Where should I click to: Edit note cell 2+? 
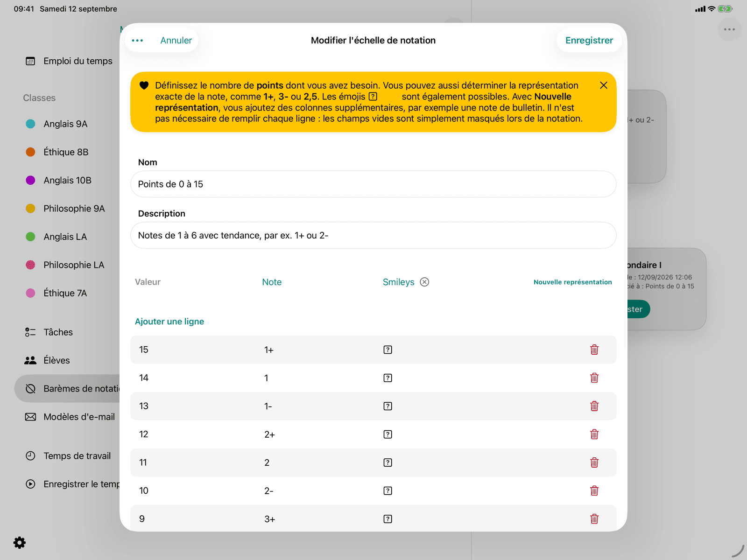point(269,434)
